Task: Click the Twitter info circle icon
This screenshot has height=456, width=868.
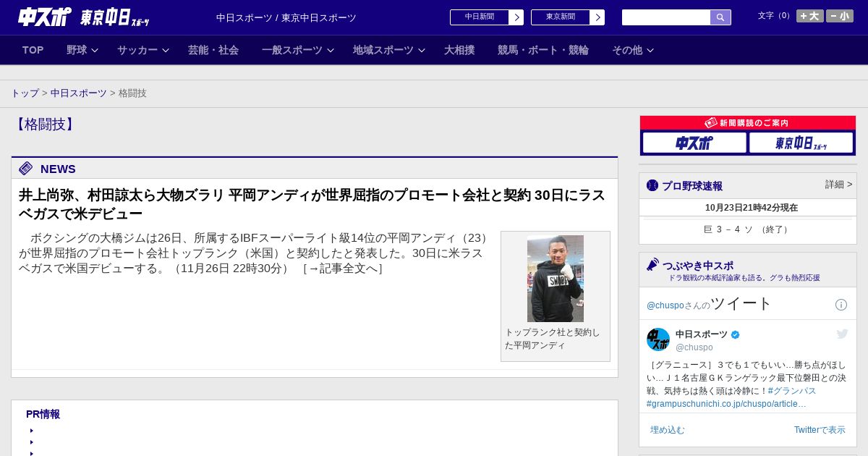Action: click(x=841, y=305)
